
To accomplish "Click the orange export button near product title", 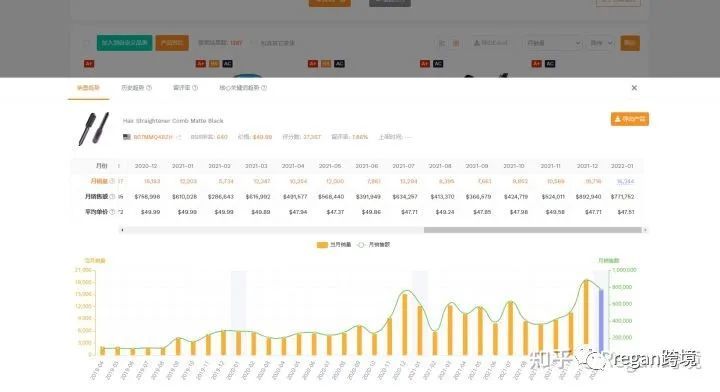I will [x=630, y=119].
